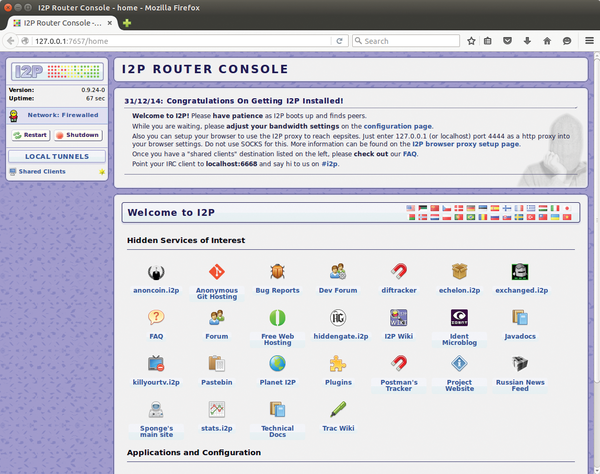Screen dimensions: 600x474
Task: Click the Bug Reports beetle icon
Action: (277, 272)
